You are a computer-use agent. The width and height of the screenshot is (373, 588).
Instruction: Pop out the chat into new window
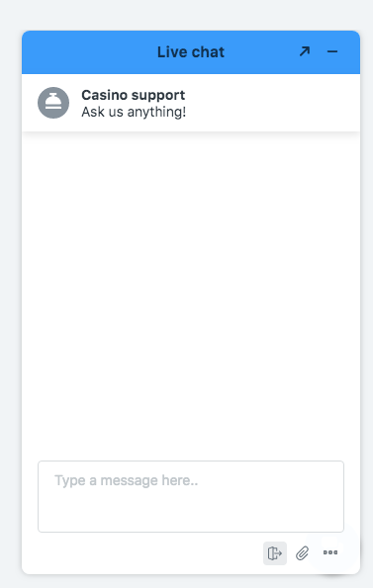coord(305,51)
